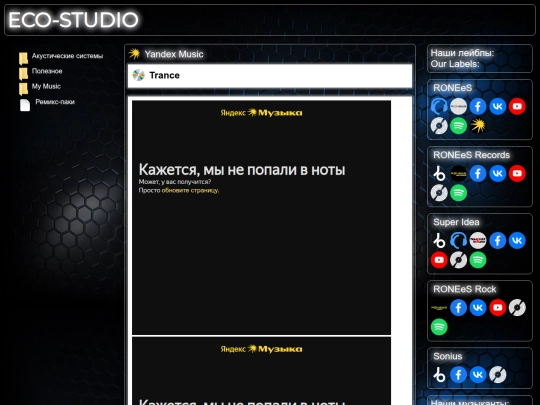The width and height of the screenshot is (540, 405).
Task: Open RONEeS Rock Facebook page
Action: coord(458,308)
